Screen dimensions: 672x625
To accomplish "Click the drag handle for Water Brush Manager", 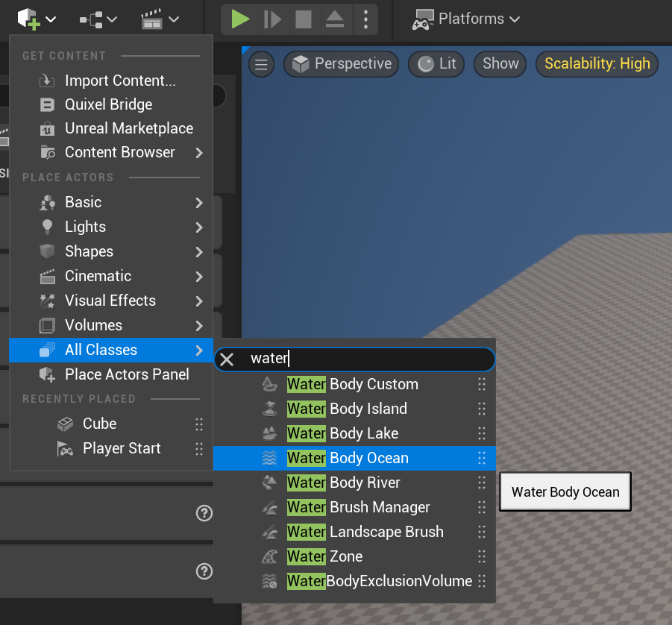I will click(482, 508).
